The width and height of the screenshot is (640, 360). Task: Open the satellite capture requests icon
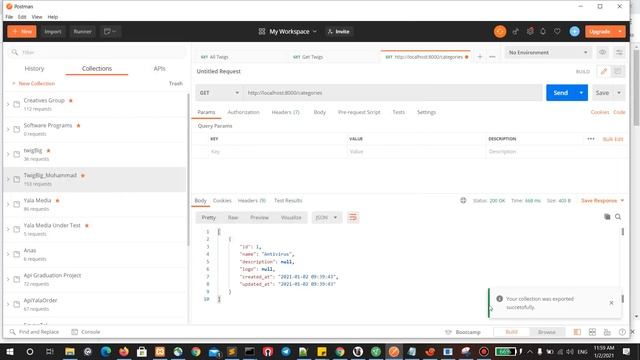(516, 31)
